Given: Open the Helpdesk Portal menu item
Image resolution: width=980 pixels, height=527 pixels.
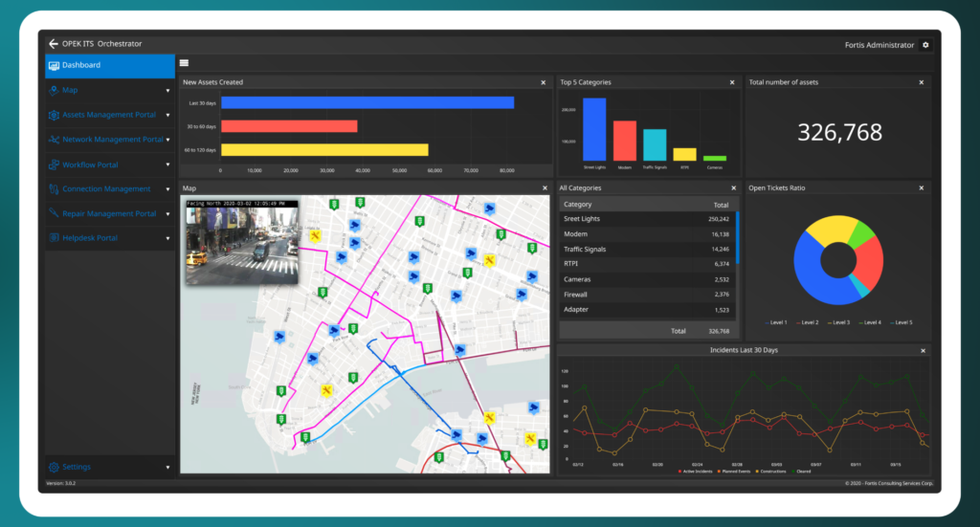Looking at the screenshot, I should 90,238.
